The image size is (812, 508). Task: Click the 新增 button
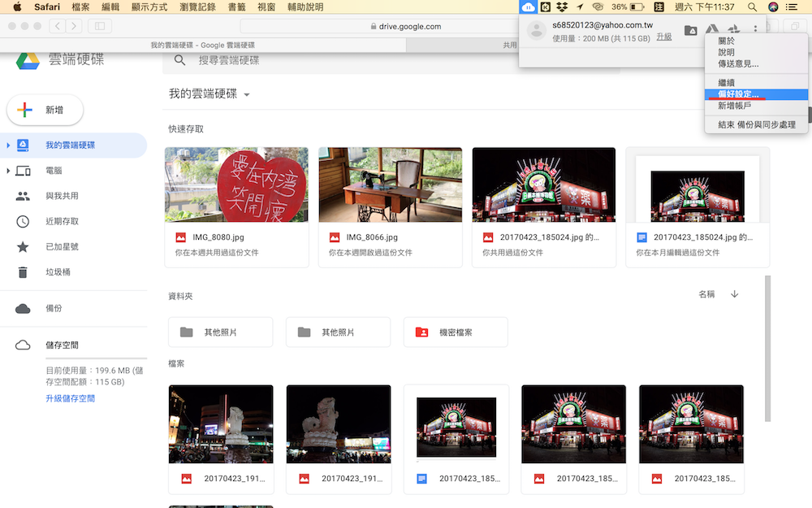[x=45, y=110]
